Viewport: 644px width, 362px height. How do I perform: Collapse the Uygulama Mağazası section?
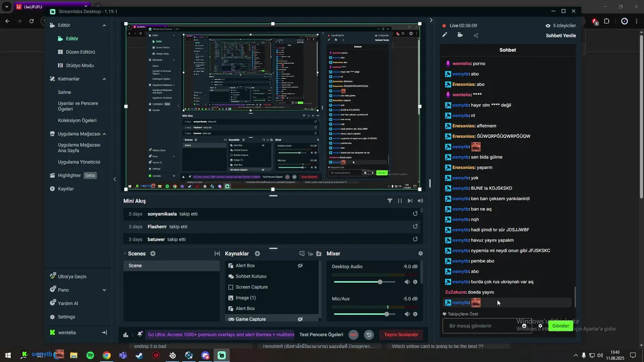click(x=104, y=134)
